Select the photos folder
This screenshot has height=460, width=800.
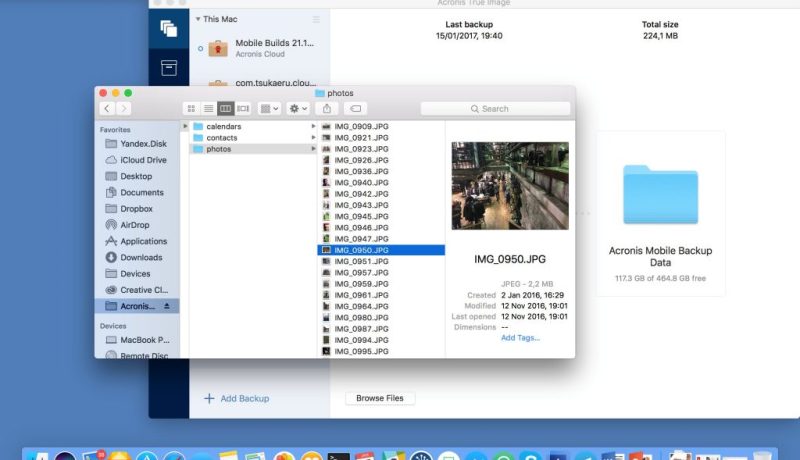click(x=254, y=149)
